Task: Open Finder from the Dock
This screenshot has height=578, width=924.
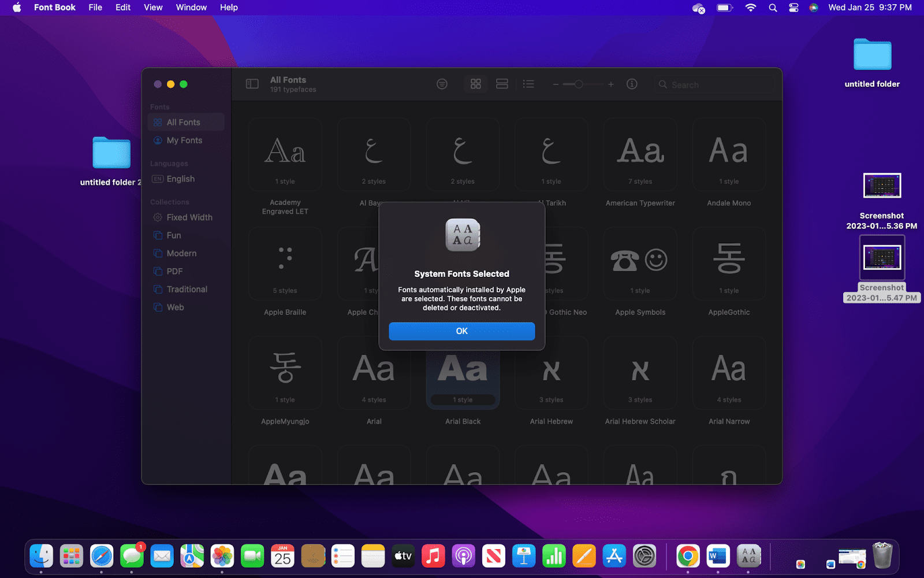Action: tap(42, 557)
